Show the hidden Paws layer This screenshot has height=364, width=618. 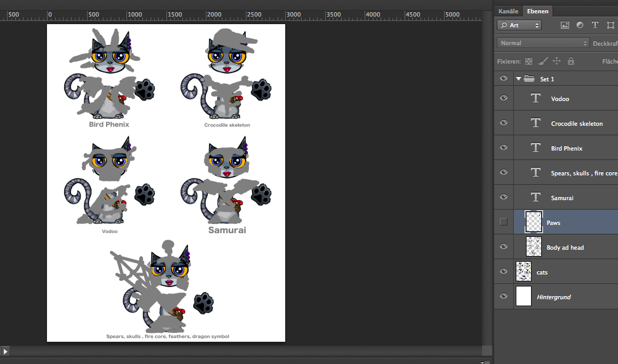click(504, 222)
